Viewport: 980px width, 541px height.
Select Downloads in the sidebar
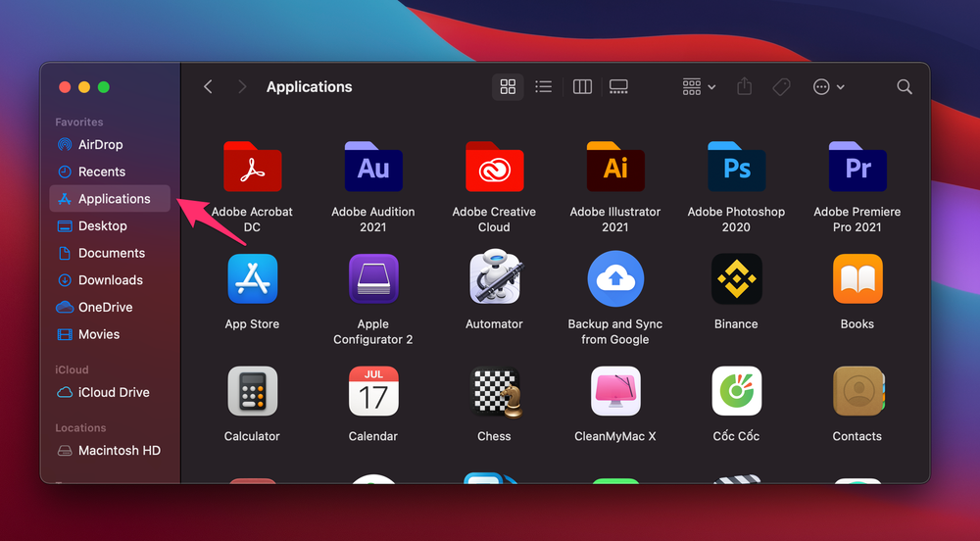point(110,280)
